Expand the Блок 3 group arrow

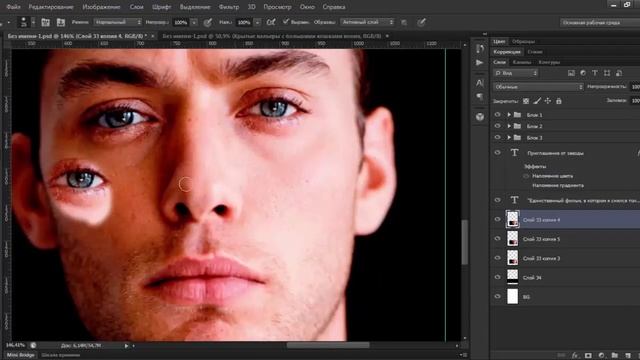509,138
